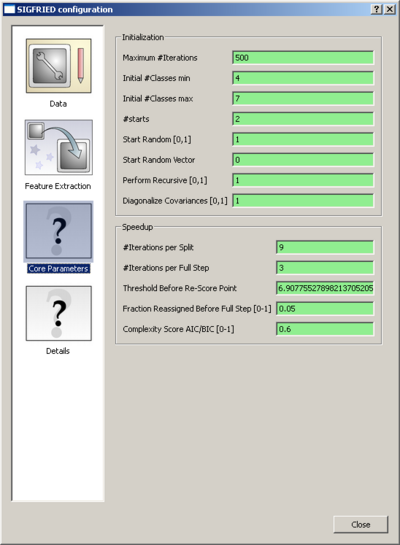
Task: Click the 'SIGFRIED configuration' window title text
Action: pyautogui.click(x=65, y=9)
